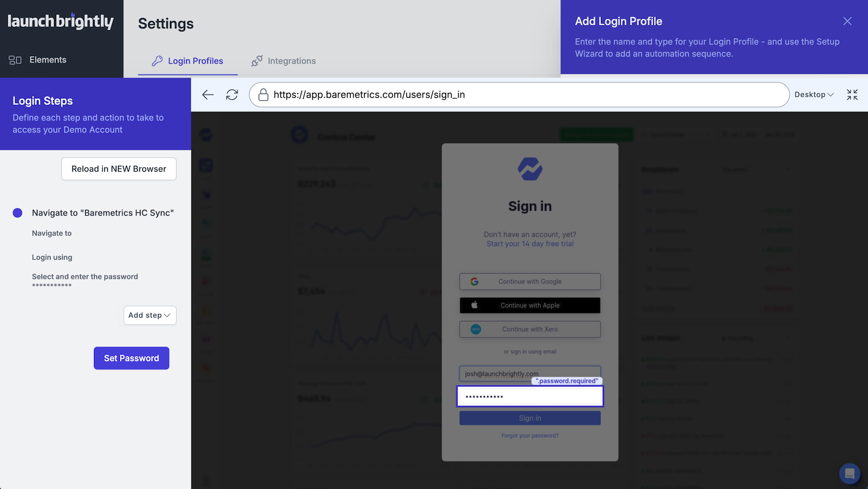The width and height of the screenshot is (868, 489).
Task: Select the Login Profiles tab
Action: coord(187,61)
